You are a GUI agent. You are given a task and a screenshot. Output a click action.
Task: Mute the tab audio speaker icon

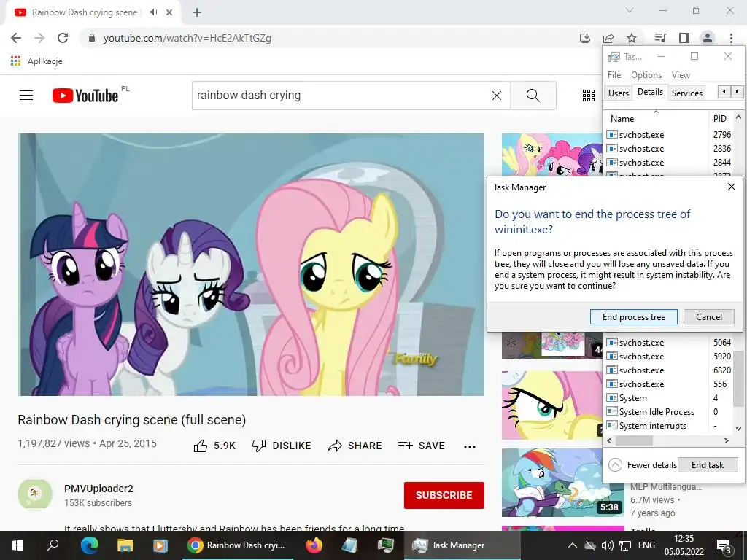point(153,12)
